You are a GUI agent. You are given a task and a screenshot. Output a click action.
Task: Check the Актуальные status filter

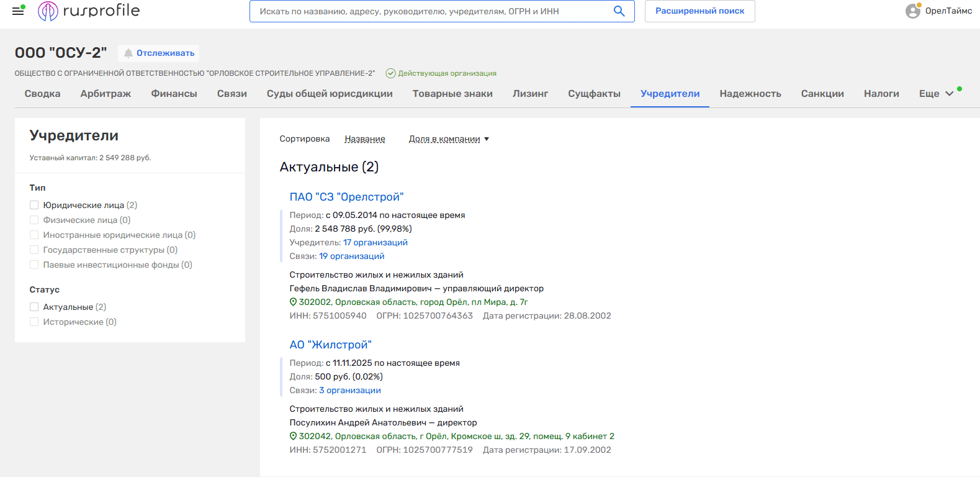pyautogui.click(x=34, y=307)
